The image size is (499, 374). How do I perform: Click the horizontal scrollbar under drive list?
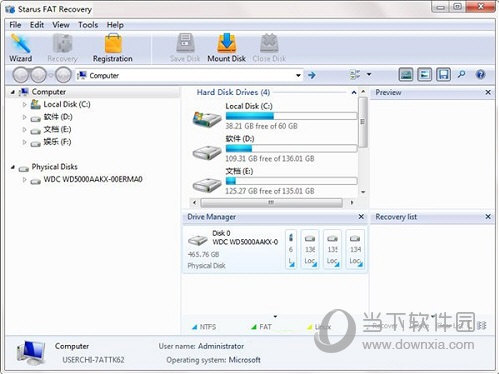pos(272,202)
